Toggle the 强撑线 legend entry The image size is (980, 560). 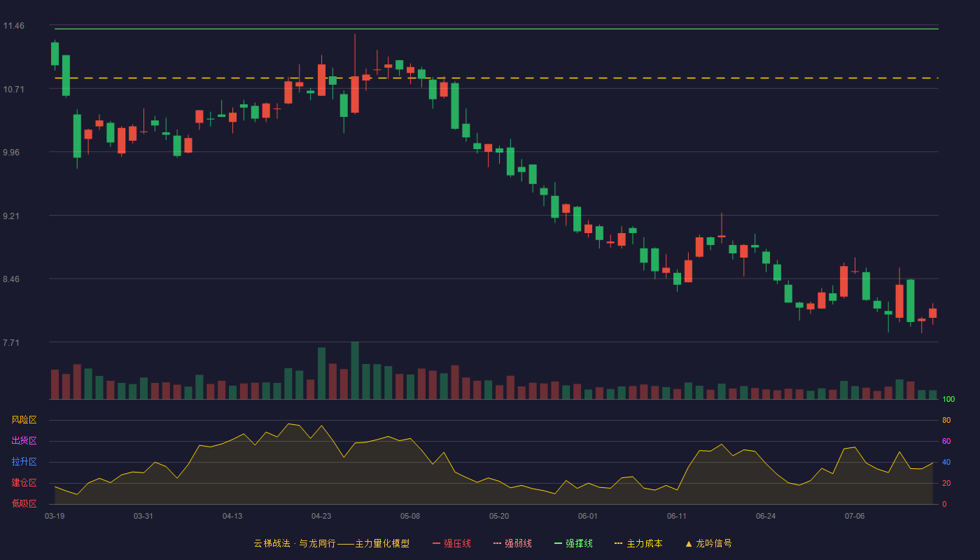[573, 543]
